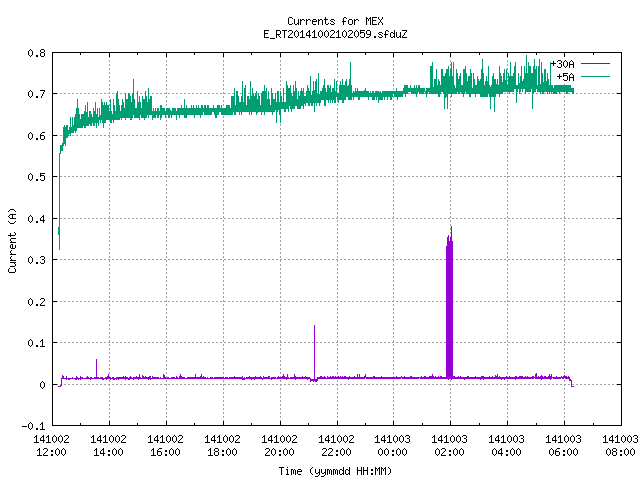Click the 0.5 y-axis tick label
This screenshot has width=640, height=480.
click(x=36, y=177)
